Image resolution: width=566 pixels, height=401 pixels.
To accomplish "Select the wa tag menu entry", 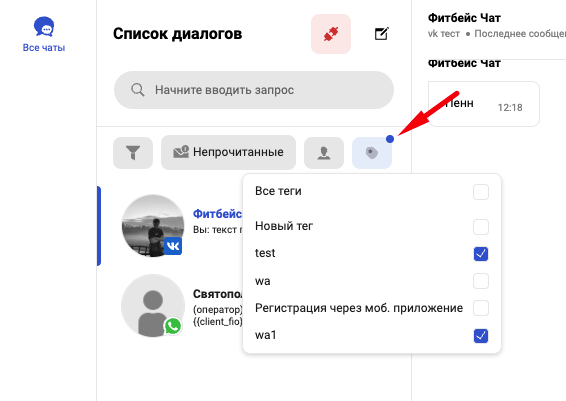I will click(372, 281).
